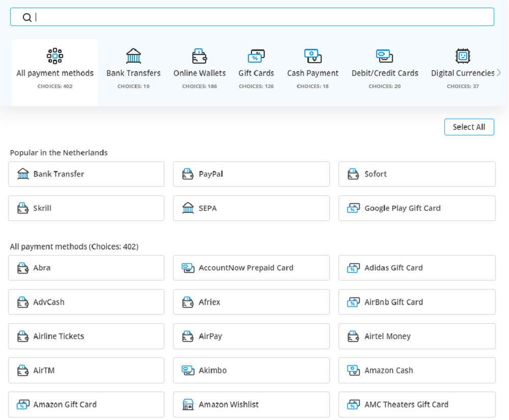The image size is (509, 420).
Task: Click the 'CHOICES: 186' count label
Action: coord(200,87)
